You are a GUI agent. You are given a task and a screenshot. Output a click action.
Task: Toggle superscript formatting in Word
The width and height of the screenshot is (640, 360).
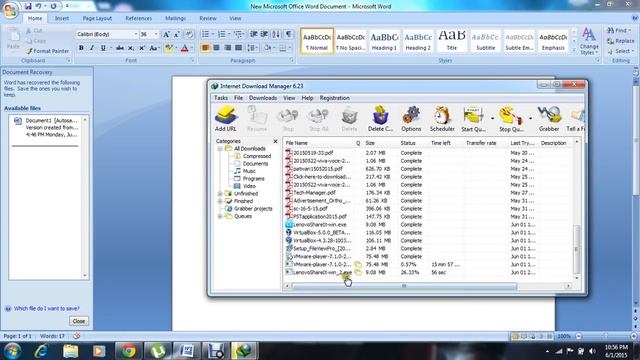(142, 48)
